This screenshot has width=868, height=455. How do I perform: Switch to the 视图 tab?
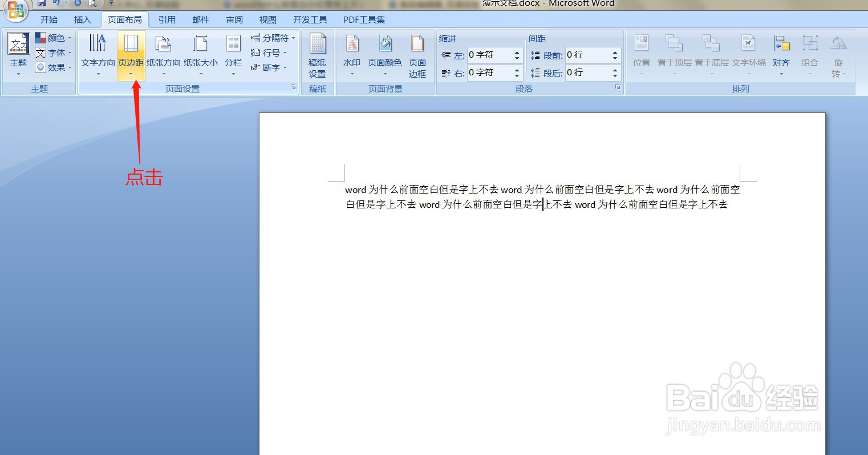pyautogui.click(x=268, y=19)
